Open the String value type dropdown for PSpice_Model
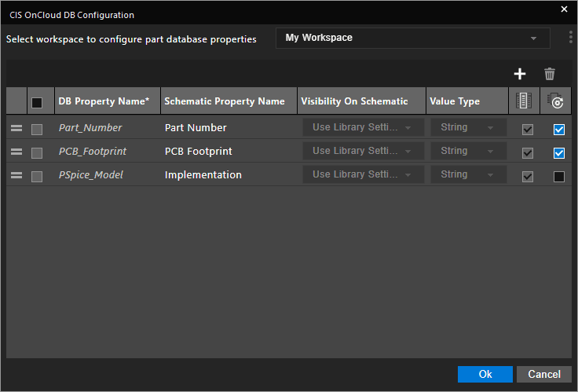This screenshot has height=392, width=578. pyautogui.click(x=469, y=174)
